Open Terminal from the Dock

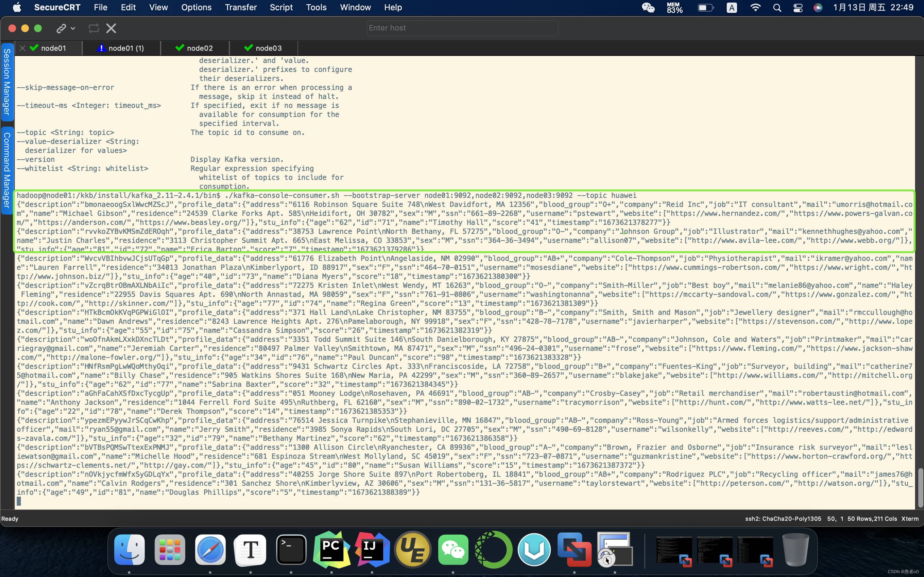tap(291, 549)
